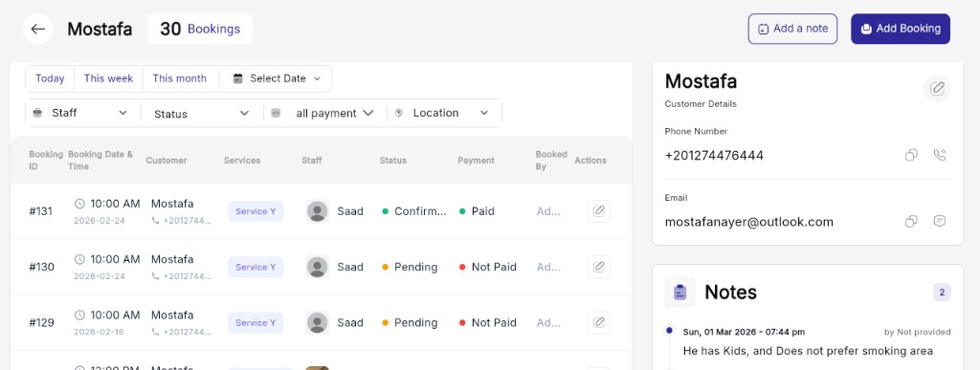
Task: Open the Location filter dropdown
Action: tap(442, 113)
